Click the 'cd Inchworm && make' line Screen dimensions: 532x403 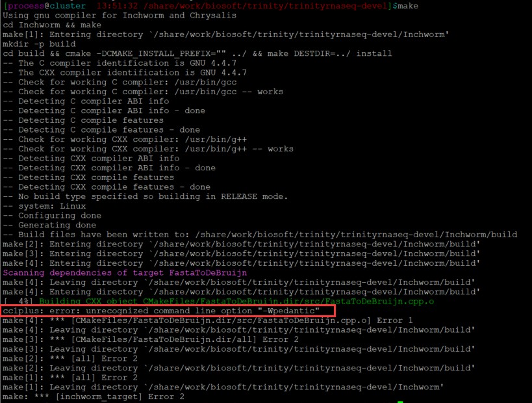[x=52, y=25]
